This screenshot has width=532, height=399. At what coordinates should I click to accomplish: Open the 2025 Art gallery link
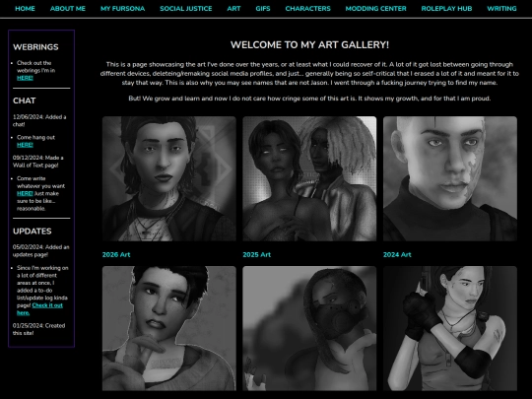click(x=256, y=255)
